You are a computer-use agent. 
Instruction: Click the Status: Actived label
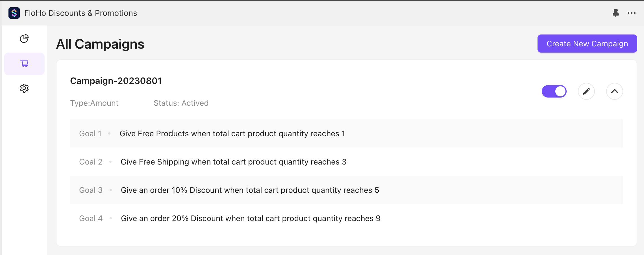tap(181, 103)
